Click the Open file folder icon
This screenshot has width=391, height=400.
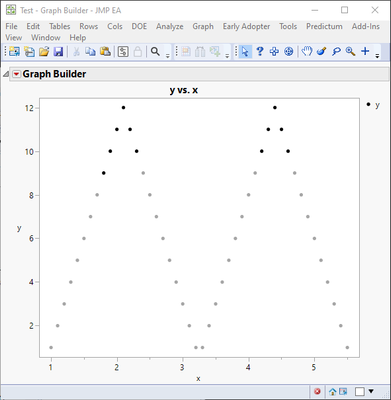click(44, 52)
